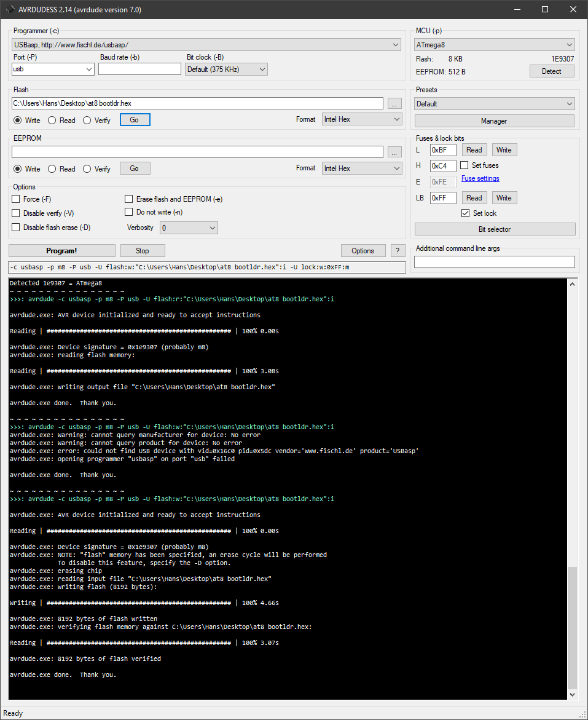Uncheck the Set lock checkbox

(x=466, y=213)
